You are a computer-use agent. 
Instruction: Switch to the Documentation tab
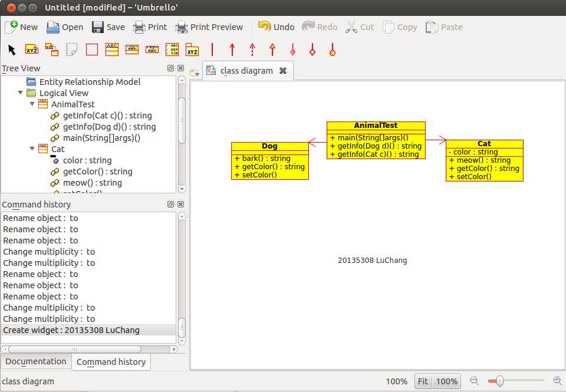(x=36, y=361)
